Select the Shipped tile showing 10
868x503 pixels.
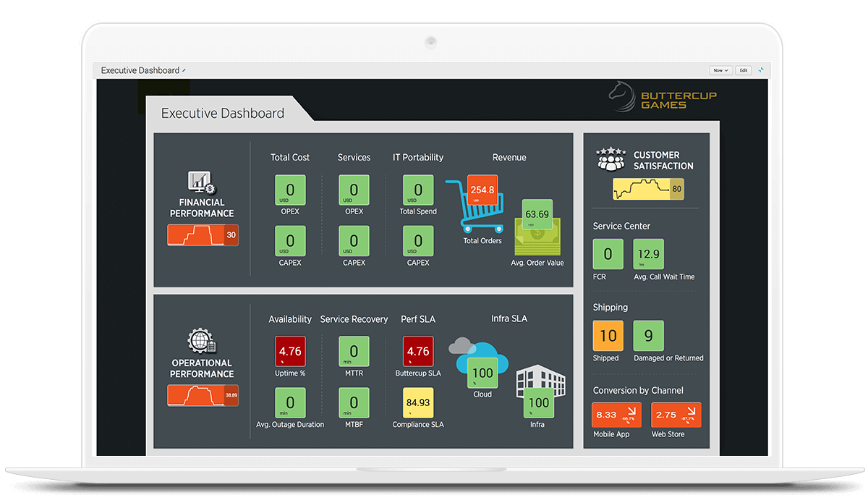point(608,336)
